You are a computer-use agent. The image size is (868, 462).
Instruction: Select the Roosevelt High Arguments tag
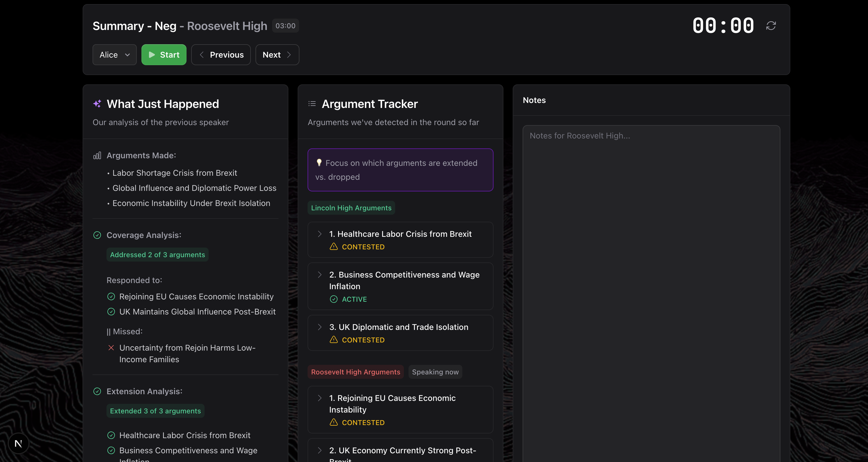pyautogui.click(x=356, y=372)
